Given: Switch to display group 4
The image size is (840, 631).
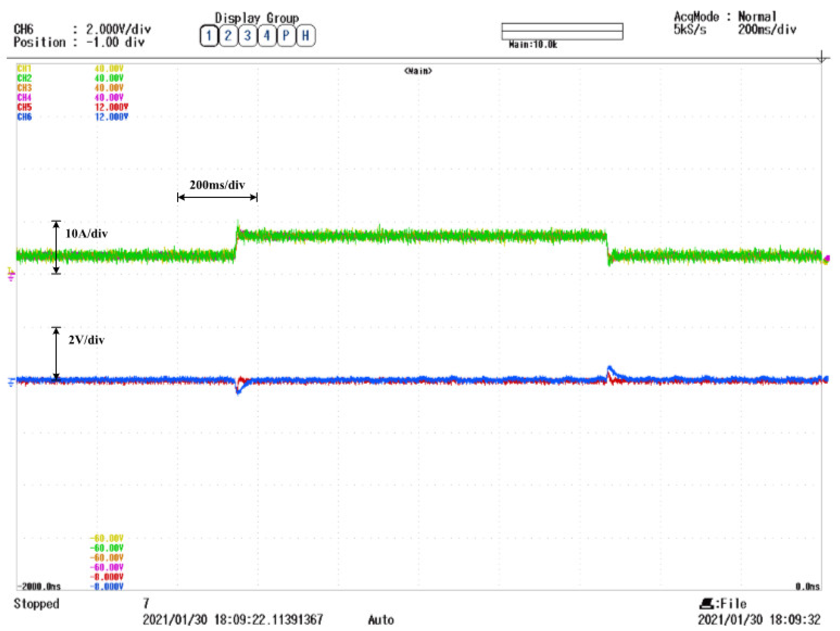Looking at the screenshot, I should tap(267, 36).
